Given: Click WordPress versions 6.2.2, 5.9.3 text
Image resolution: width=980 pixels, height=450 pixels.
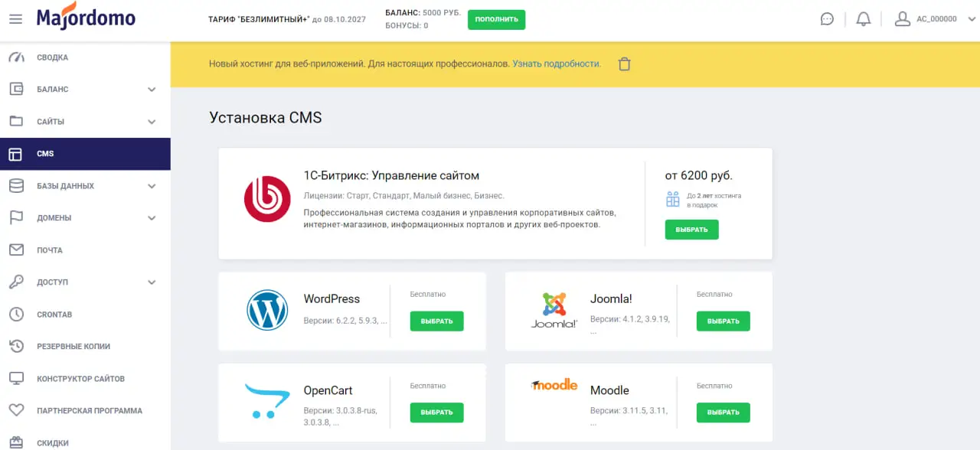Looking at the screenshot, I should pyautogui.click(x=345, y=321).
